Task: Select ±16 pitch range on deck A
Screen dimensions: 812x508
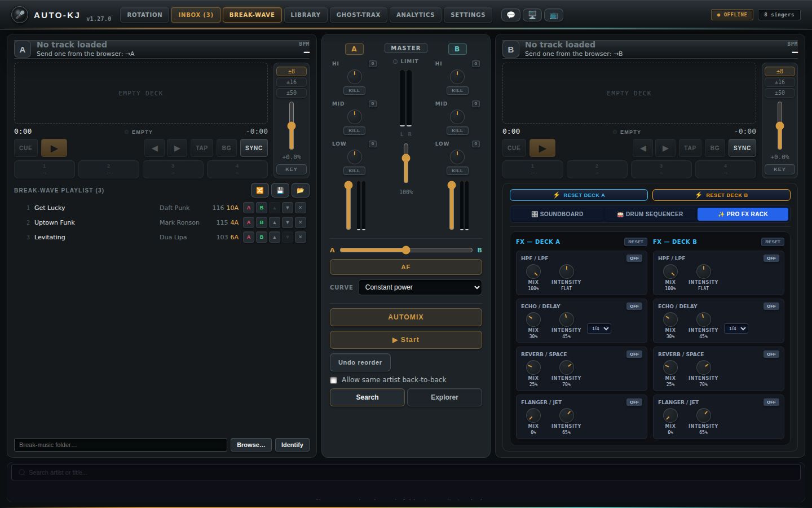Action: coord(292,82)
